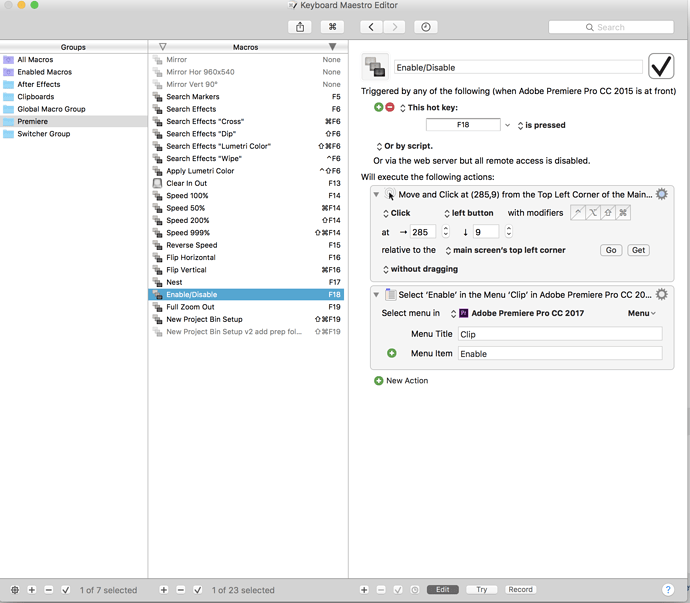Open 'This hot key' trigger type popup
The width and height of the screenshot is (690, 603).
tap(429, 107)
